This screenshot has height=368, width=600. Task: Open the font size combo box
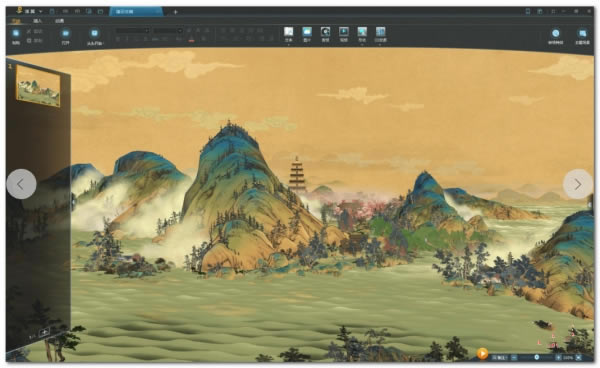(x=168, y=30)
